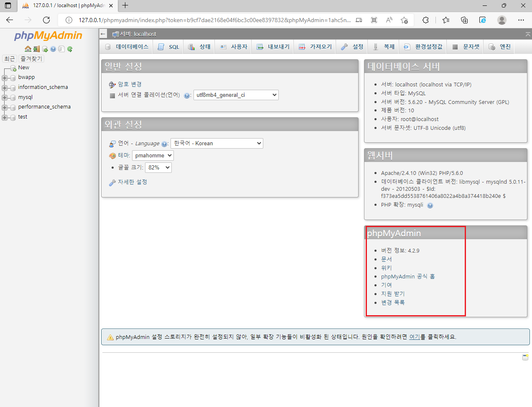Screen dimensions: 532x407
Task: Expand the test database tree node
Action: click(5, 117)
